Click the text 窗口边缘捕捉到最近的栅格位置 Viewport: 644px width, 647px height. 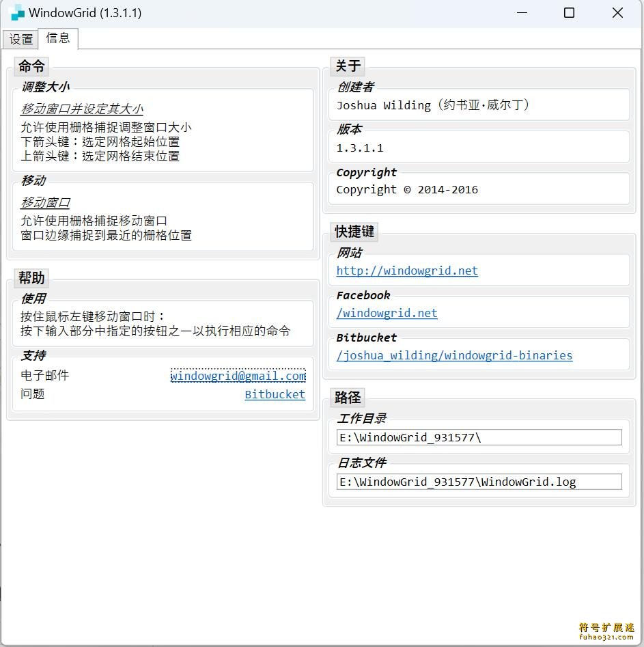106,236
